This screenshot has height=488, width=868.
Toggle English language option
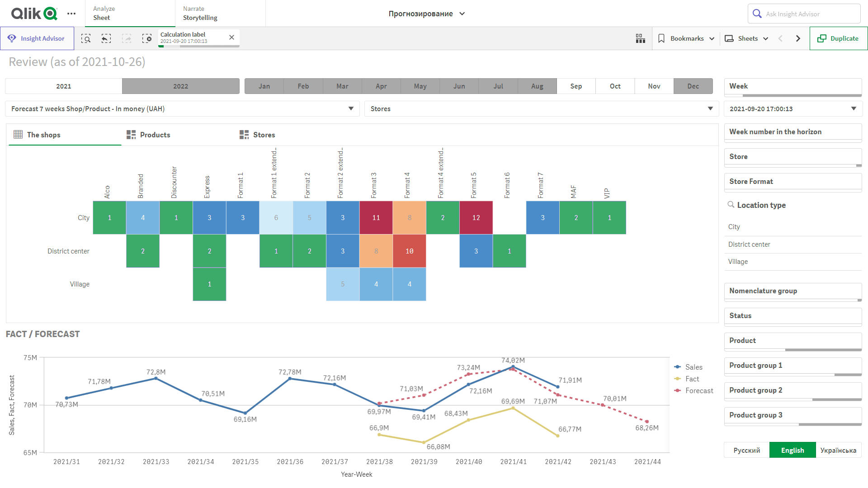tap(792, 450)
